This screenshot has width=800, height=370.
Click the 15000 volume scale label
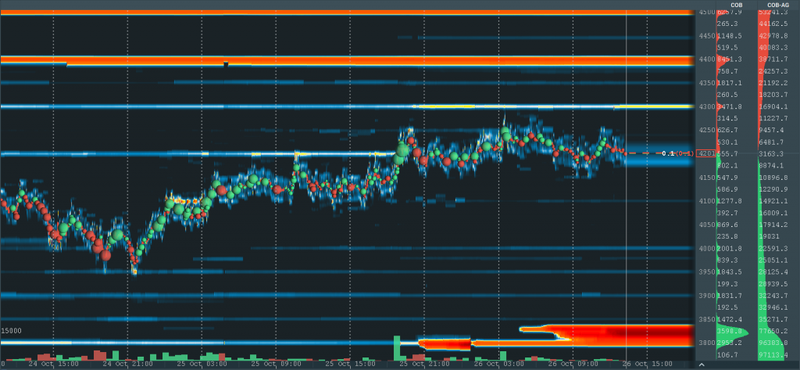coord(11,331)
